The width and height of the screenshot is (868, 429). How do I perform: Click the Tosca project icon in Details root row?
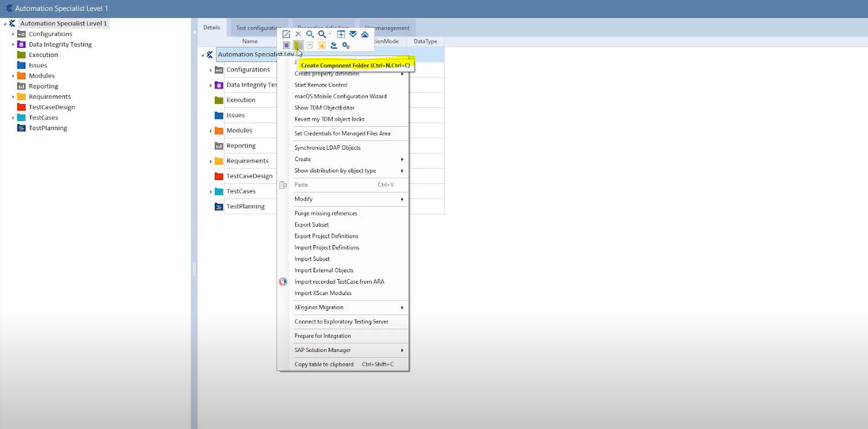pyautogui.click(x=210, y=55)
